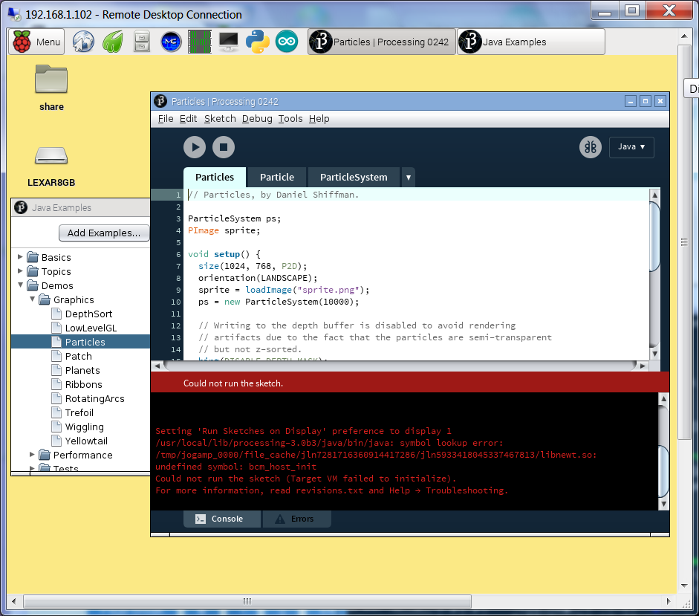Launch the Python icon in the taskbar
699x616 pixels.
[258, 42]
